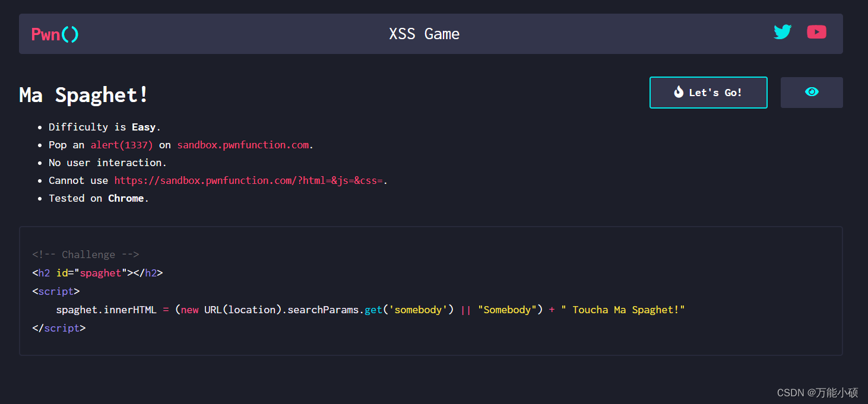Select the cyan eye symbol on the dark button
This screenshot has height=404, width=868.
coord(812,92)
